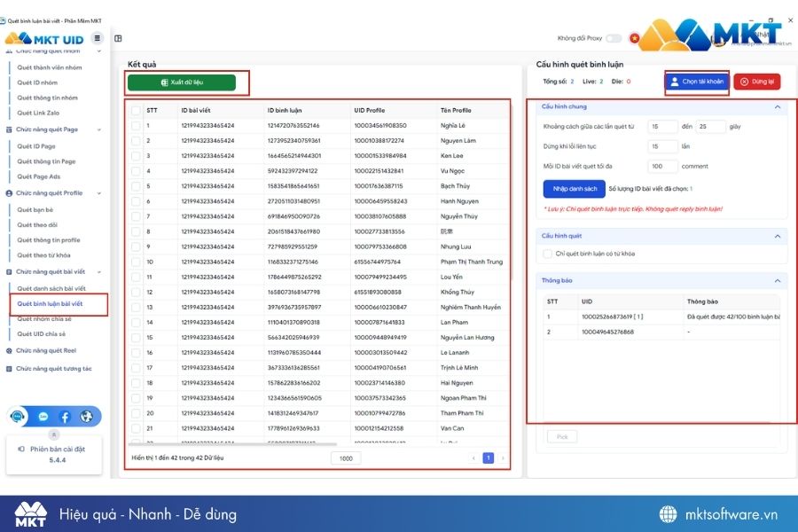
Task: Click the Facebook icon in the sidebar footer
Action: click(65, 416)
